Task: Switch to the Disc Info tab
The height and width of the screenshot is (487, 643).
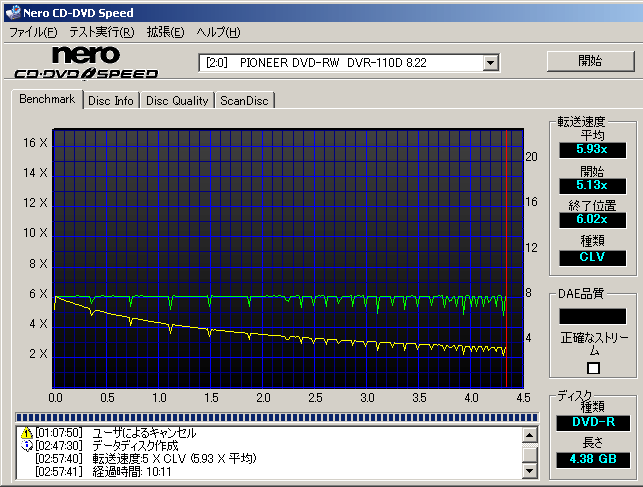Action: tap(111, 101)
